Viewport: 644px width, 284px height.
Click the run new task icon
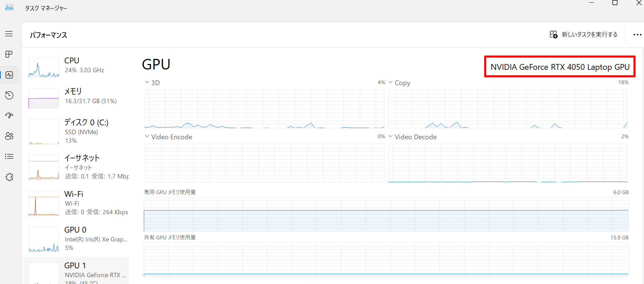click(x=554, y=34)
